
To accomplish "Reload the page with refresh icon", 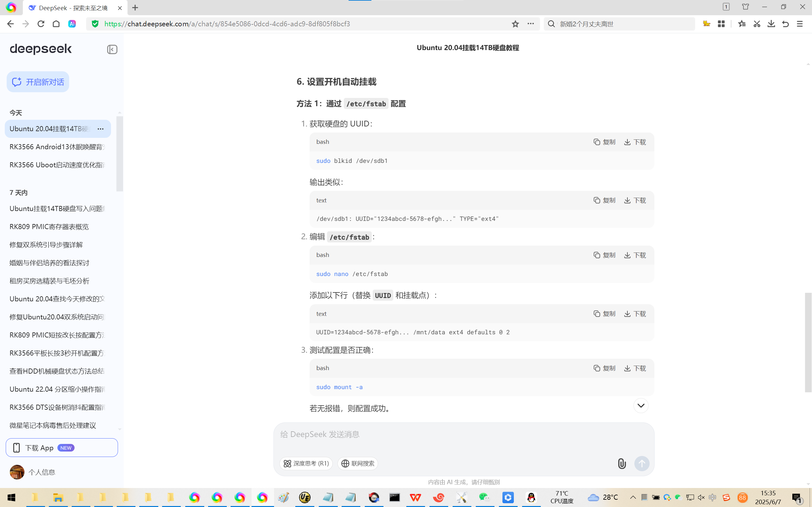I will click(x=41, y=24).
